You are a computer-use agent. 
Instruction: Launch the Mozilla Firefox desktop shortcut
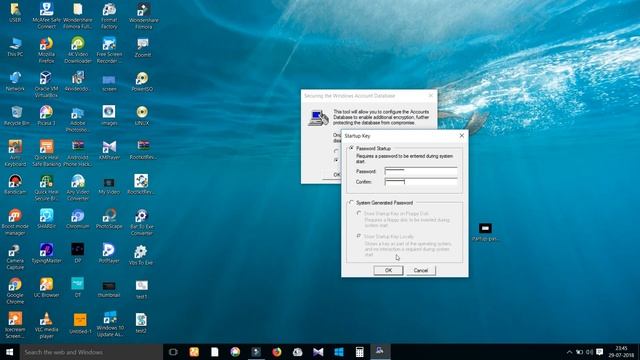click(46, 50)
